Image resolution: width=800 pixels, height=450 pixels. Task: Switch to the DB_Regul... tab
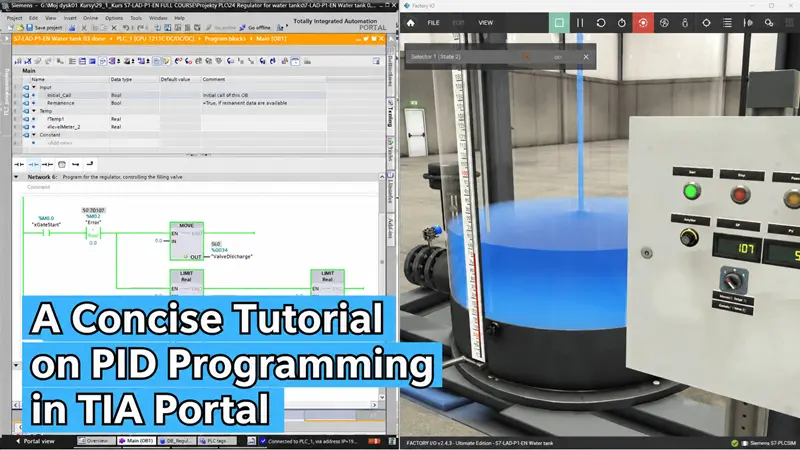pyautogui.click(x=175, y=441)
